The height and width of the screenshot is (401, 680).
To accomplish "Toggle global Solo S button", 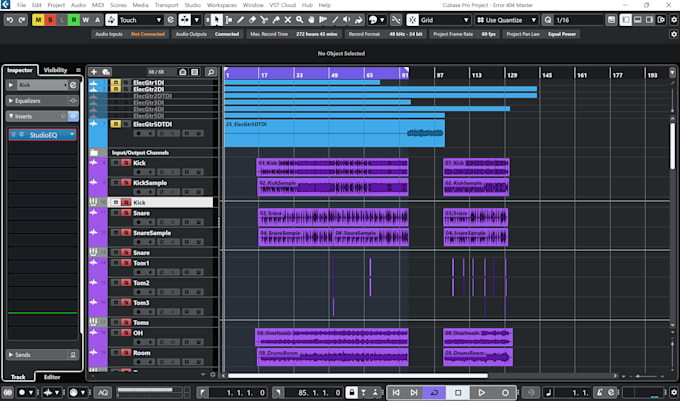I will tap(50, 20).
